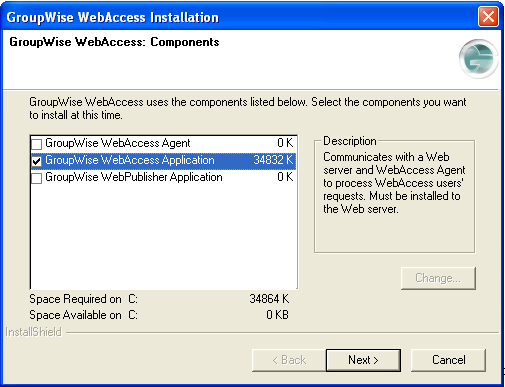Click the Description box text
The width and height of the screenshot is (505, 387).
coord(394,183)
